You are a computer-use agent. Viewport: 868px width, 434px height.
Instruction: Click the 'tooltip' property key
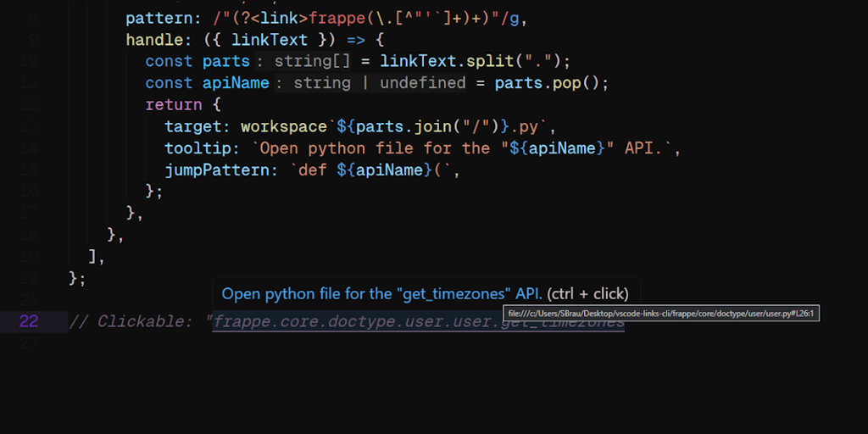coord(198,148)
